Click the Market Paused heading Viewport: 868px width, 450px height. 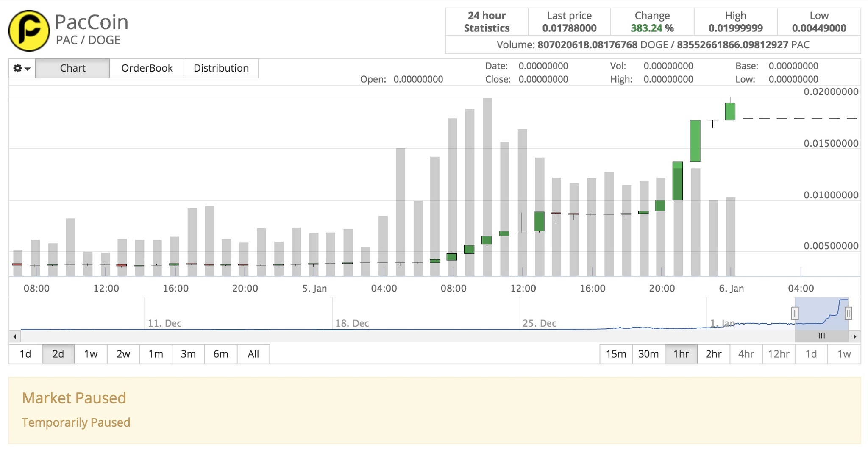(x=74, y=398)
